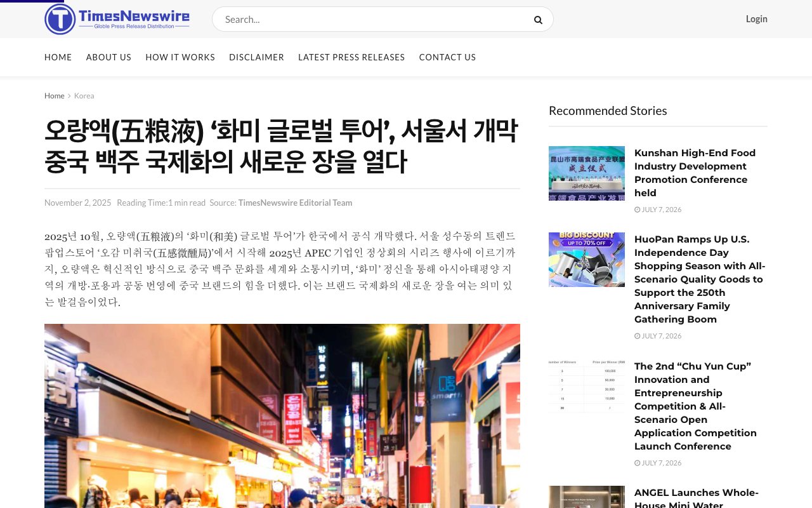Click the Reading Time 1 min read text

pyautogui.click(x=161, y=203)
